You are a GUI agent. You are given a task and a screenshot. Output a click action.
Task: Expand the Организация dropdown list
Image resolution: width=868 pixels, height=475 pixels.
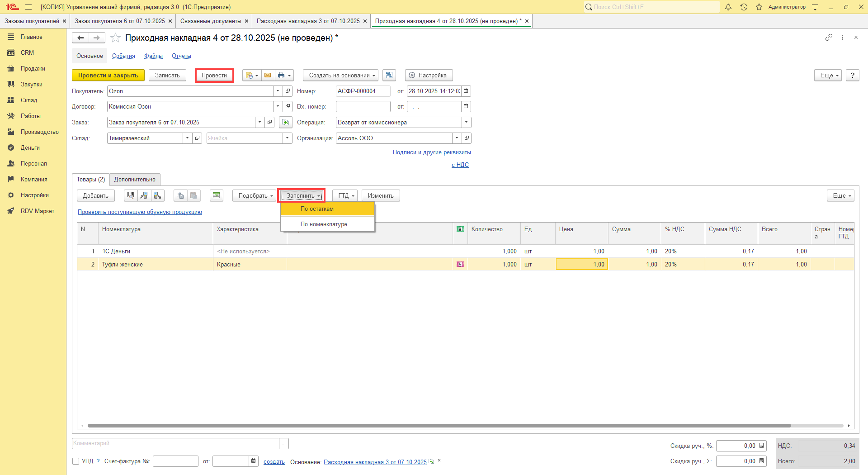click(457, 138)
